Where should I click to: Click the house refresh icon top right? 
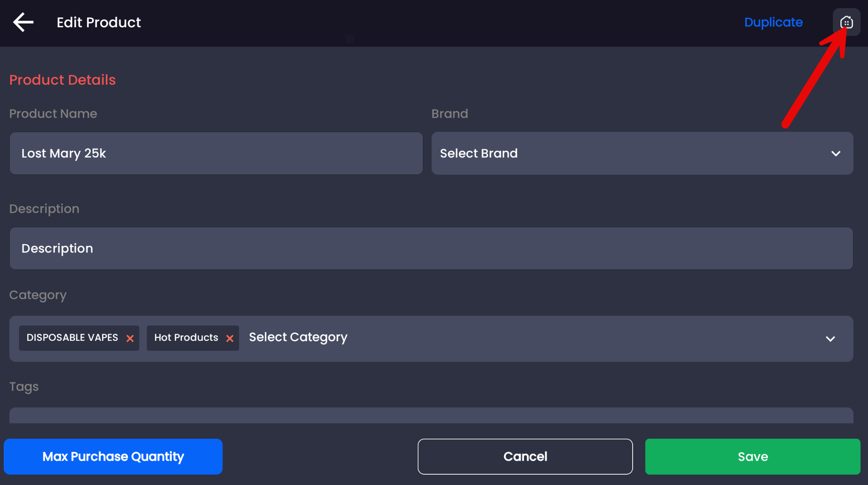tap(846, 22)
